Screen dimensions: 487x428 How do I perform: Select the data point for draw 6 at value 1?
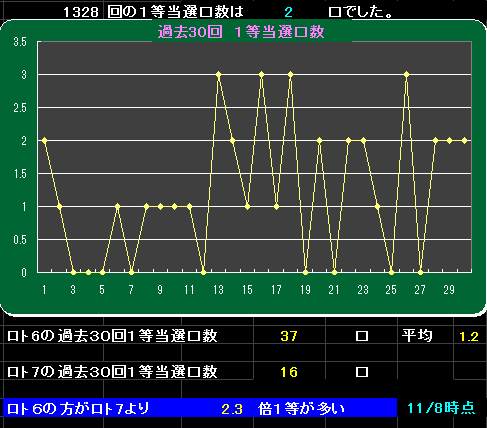(x=117, y=207)
